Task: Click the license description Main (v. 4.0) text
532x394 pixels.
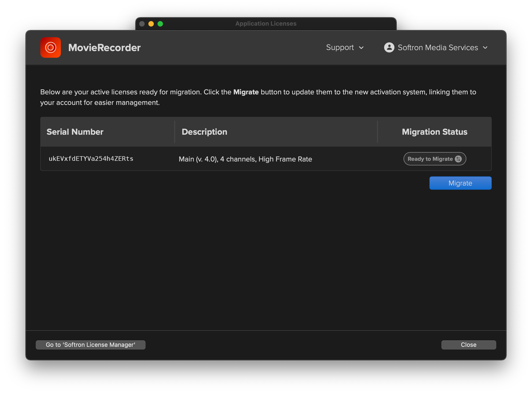Action: (x=245, y=159)
